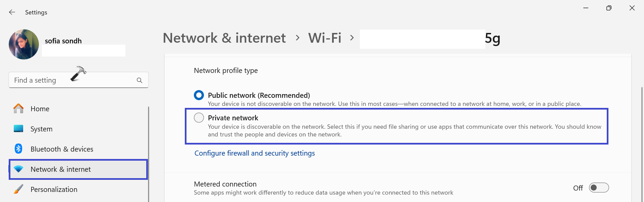Click the Find a setting search box

click(70, 80)
